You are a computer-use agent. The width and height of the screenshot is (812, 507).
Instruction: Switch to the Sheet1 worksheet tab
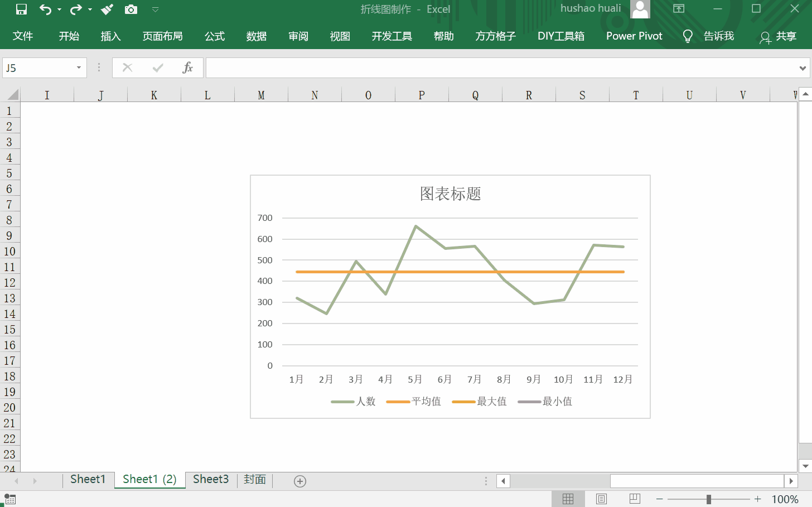88,479
